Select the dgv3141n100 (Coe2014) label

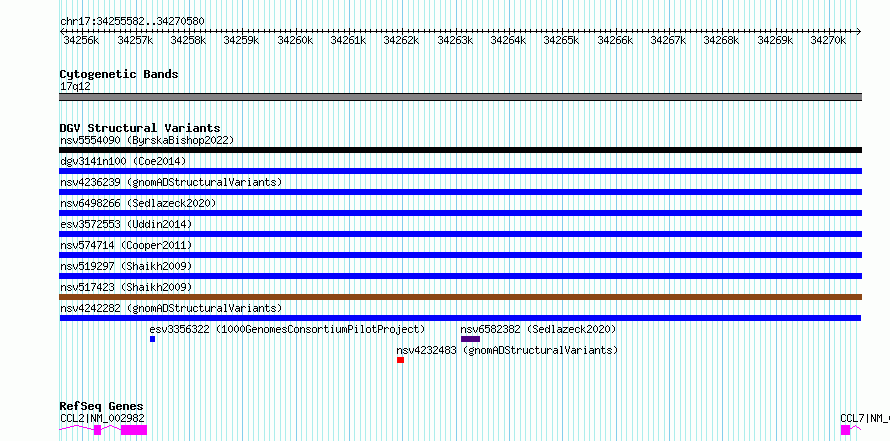click(x=123, y=161)
